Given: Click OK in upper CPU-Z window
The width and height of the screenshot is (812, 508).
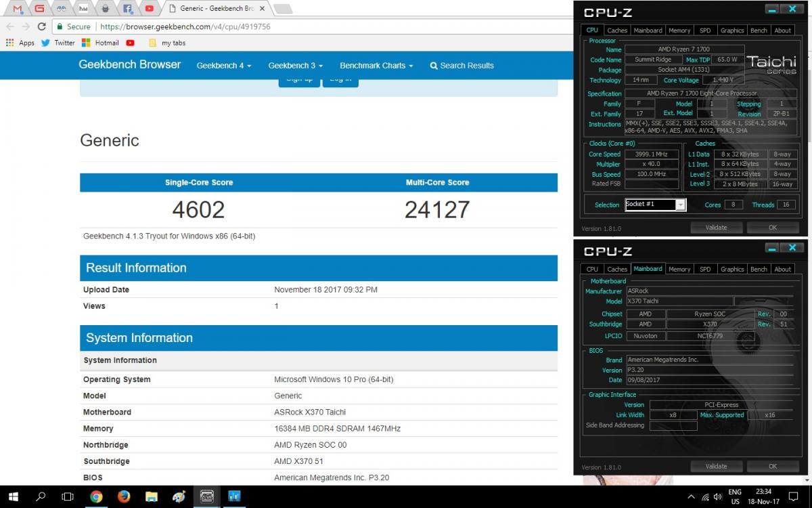Looking at the screenshot, I should pyautogui.click(x=773, y=228).
